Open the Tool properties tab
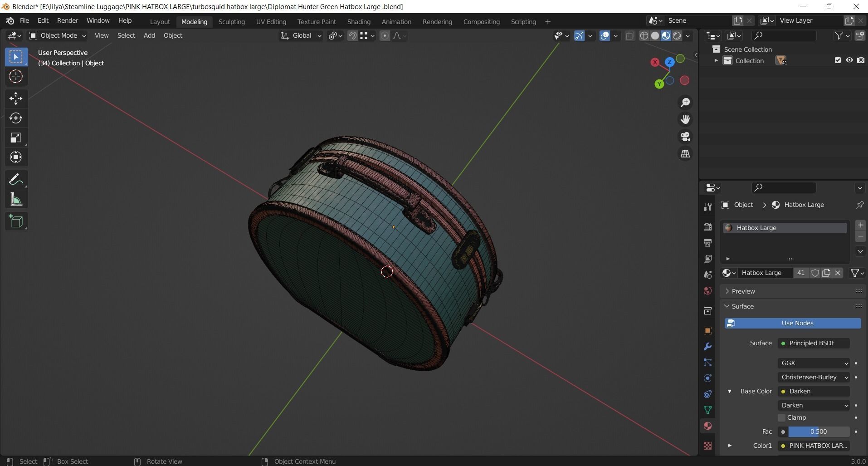868x466 pixels. point(707,207)
